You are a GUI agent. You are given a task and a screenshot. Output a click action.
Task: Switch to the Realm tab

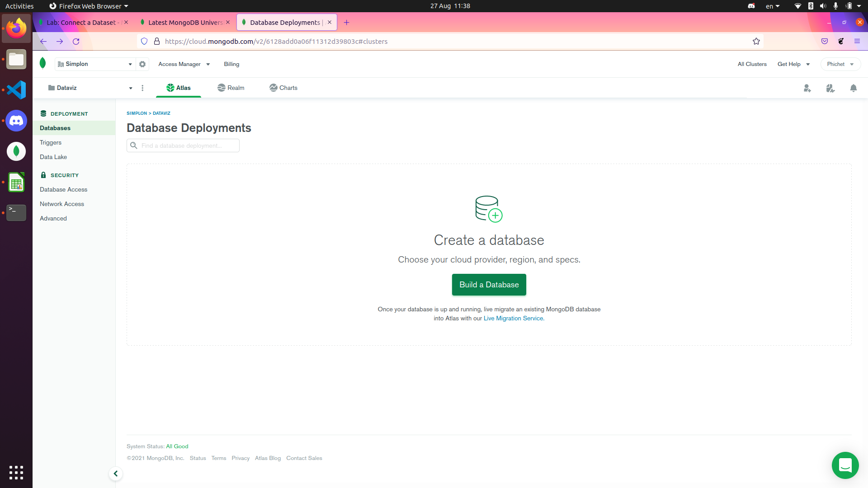coord(231,88)
